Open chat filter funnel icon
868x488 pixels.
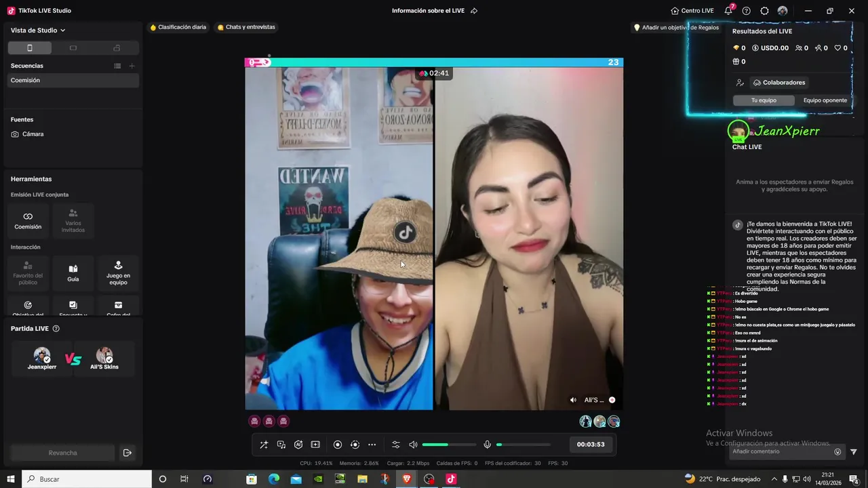click(x=854, y=451)
